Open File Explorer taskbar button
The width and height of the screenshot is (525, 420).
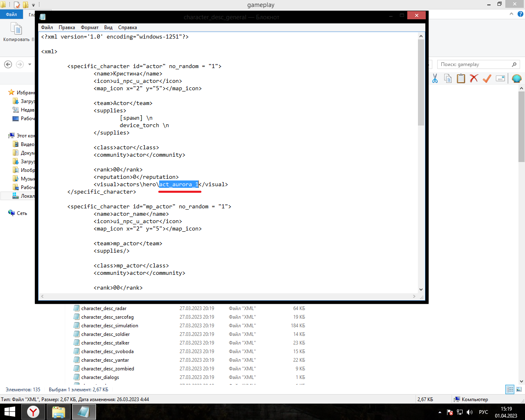[x=59, y=412]
